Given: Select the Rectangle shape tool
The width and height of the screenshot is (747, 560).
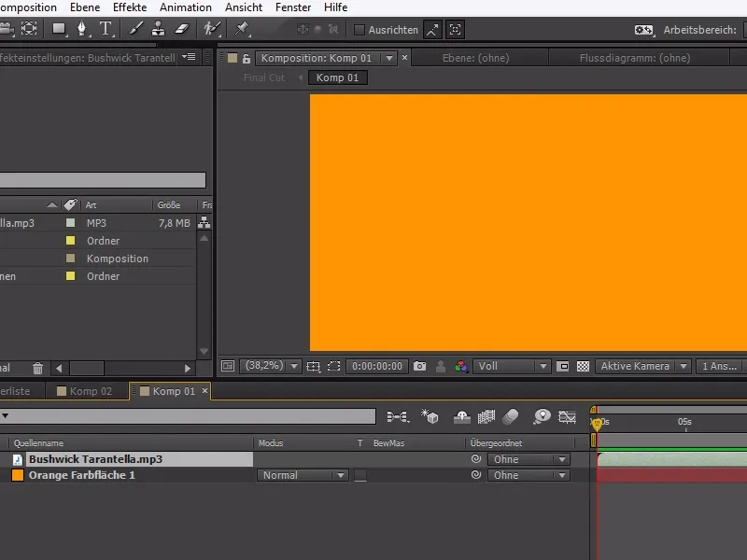Looking at the screenshot, I should point(59,29).
